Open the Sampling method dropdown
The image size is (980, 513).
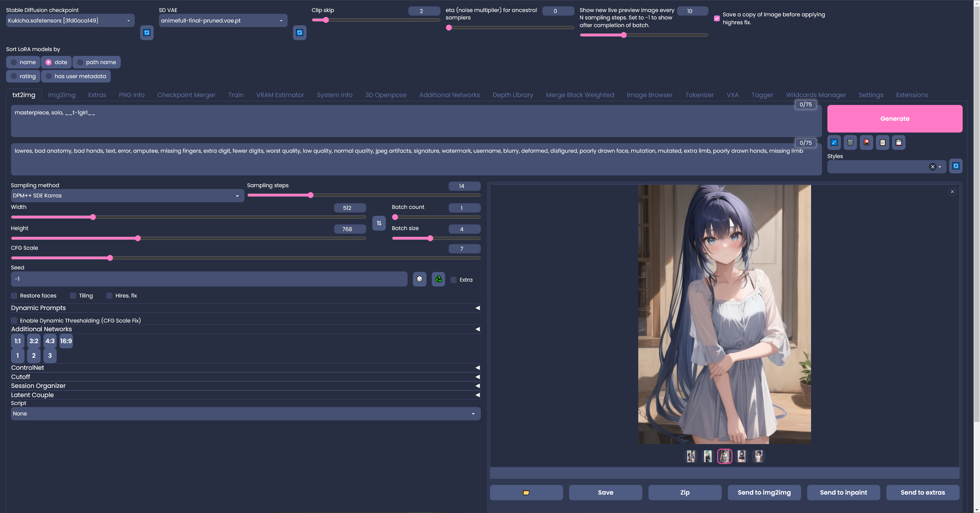tap(127, 195)
